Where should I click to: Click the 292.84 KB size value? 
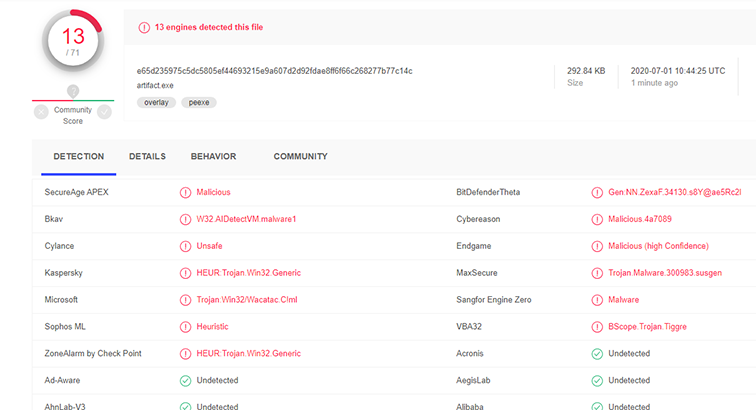coord(586,71)
